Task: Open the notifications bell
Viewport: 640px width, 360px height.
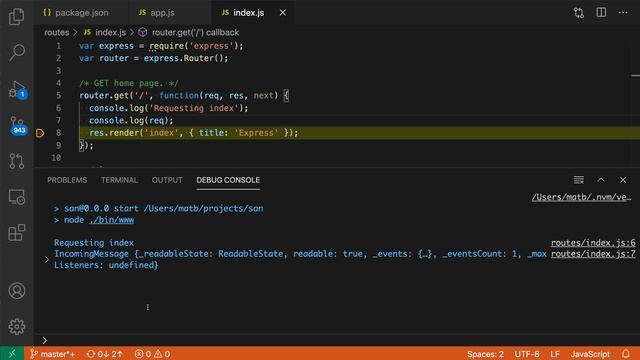Action: point(626,353)
